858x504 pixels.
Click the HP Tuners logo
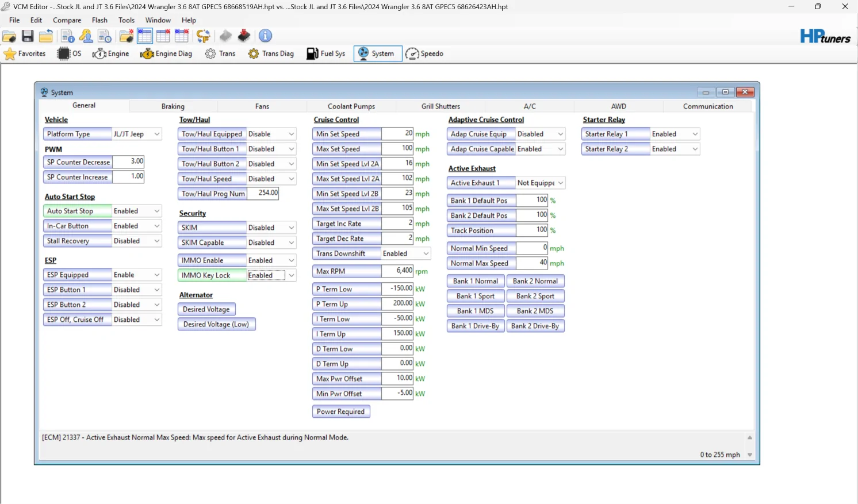click(825, 37)
